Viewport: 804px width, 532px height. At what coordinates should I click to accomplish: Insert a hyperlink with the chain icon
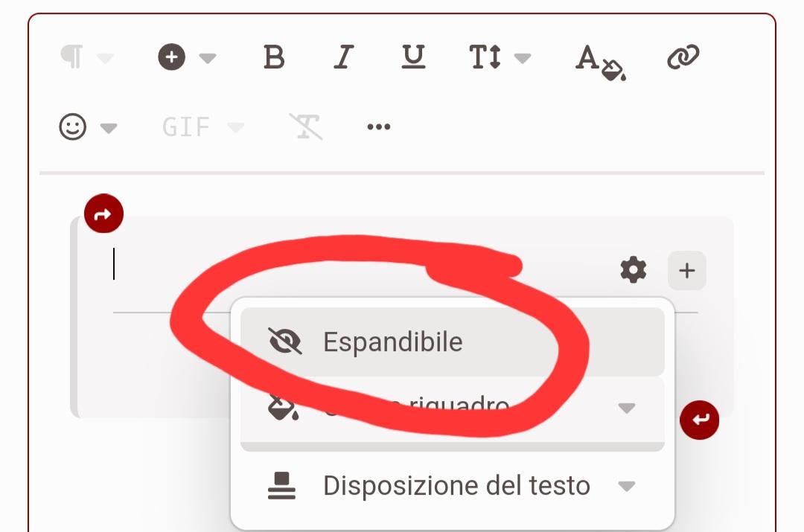tap(683, 57)
